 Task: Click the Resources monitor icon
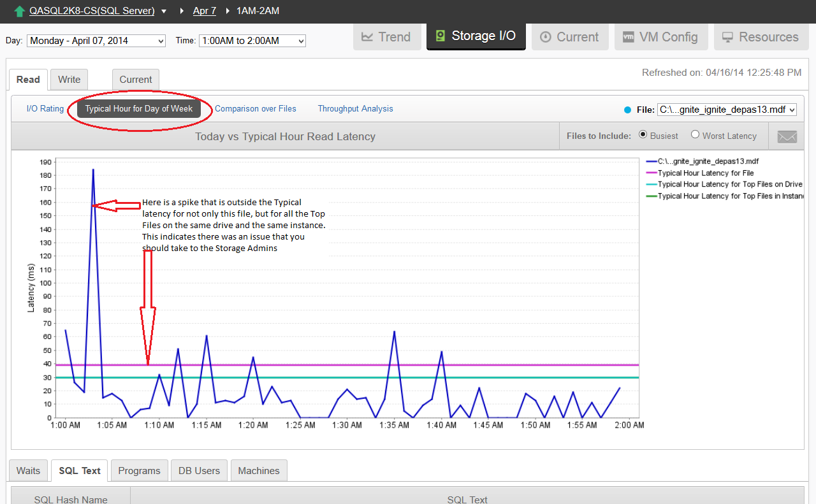727,37
